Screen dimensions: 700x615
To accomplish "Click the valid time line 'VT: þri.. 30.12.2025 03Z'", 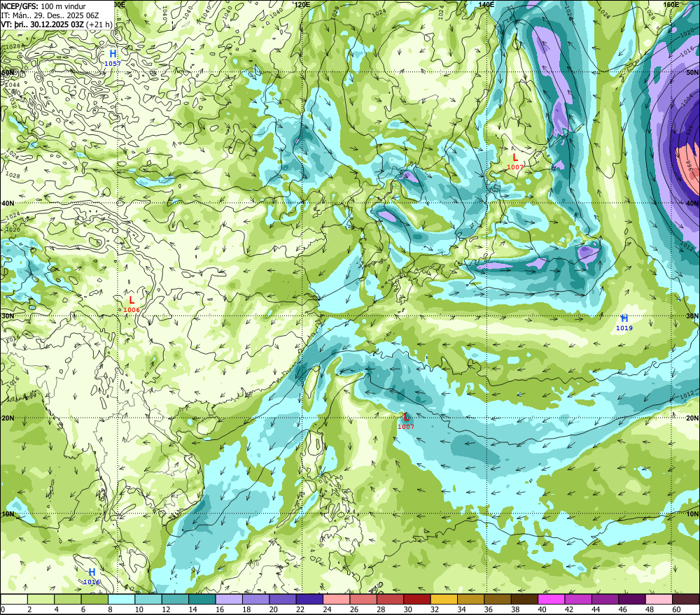I will 43,24.
